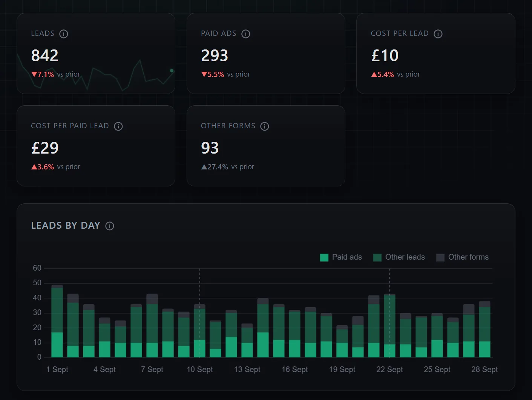Click the 10 Sept x-axis label
532x400 pixels.
tap(200, 369)
